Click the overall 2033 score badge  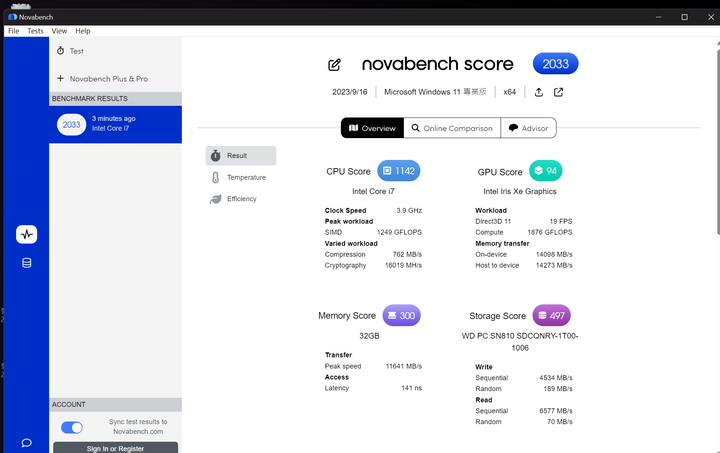point(556,64)
